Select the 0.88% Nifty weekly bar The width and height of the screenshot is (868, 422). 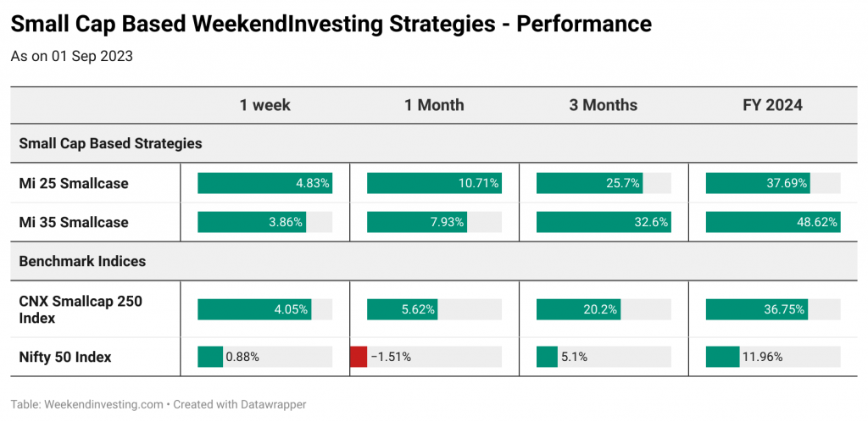coord(210,357)
